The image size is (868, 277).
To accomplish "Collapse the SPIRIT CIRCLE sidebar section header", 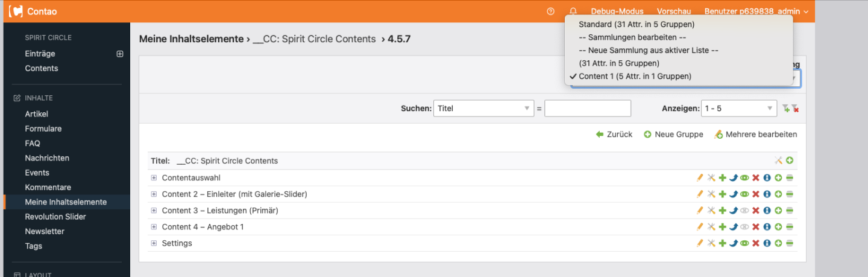I will coord(48,37).
